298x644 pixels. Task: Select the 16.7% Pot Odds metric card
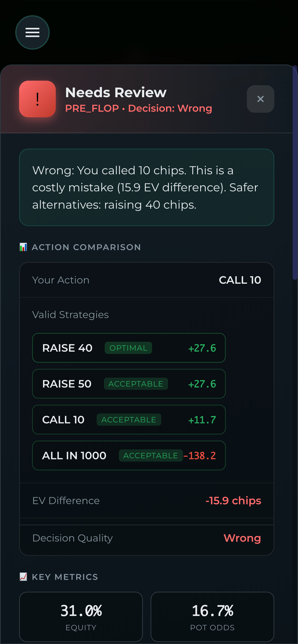(212, 617)
